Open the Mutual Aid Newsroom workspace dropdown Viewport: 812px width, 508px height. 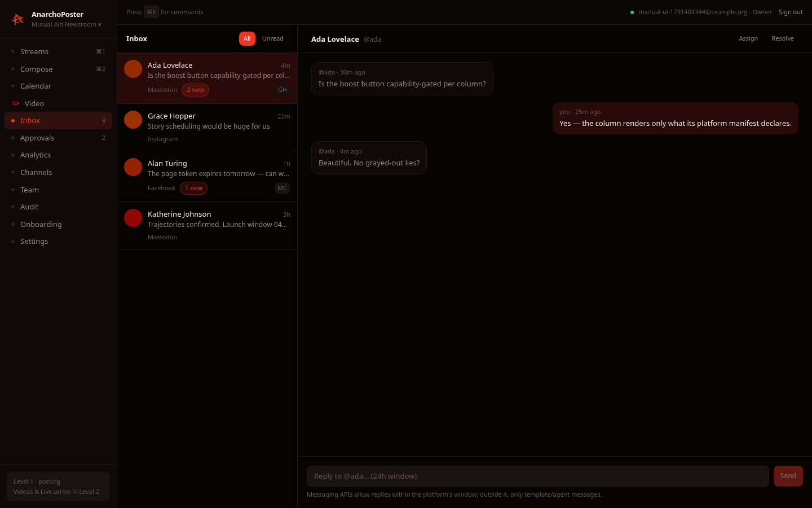point(67,24)
